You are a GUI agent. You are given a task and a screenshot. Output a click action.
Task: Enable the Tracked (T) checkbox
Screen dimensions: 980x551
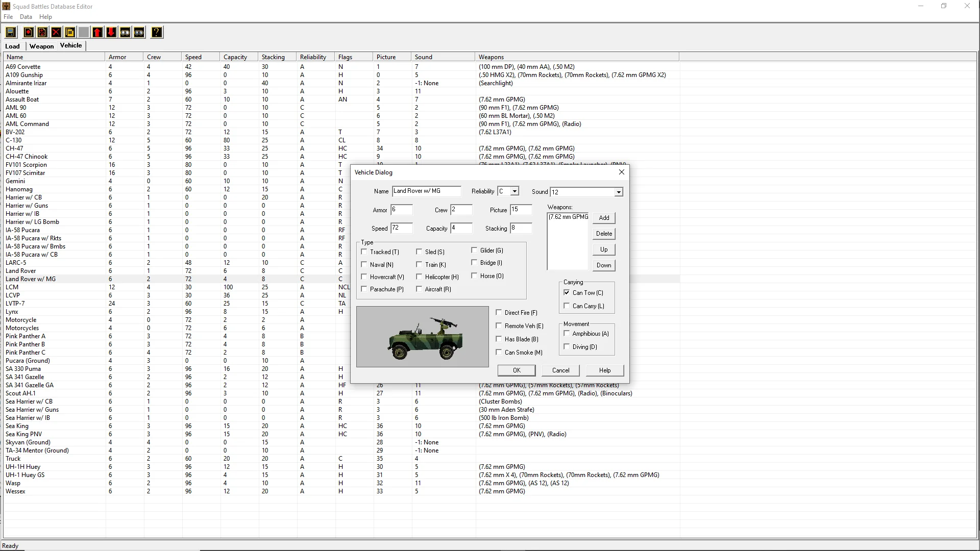tap(364, 252)
